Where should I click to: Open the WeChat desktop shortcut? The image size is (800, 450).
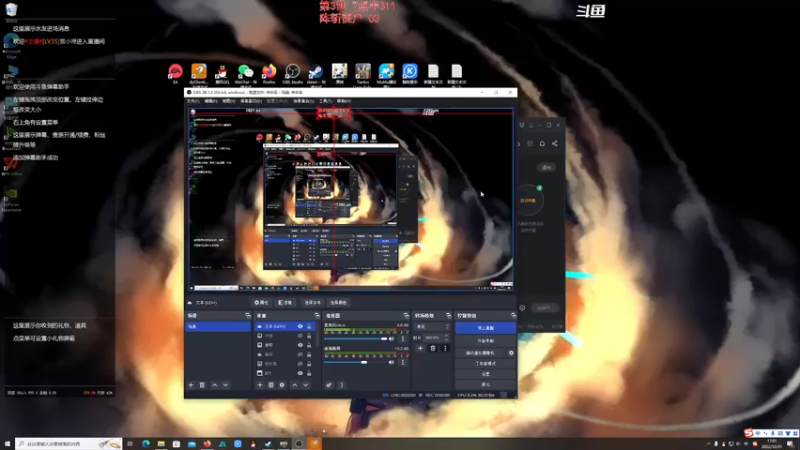point(245,72)
